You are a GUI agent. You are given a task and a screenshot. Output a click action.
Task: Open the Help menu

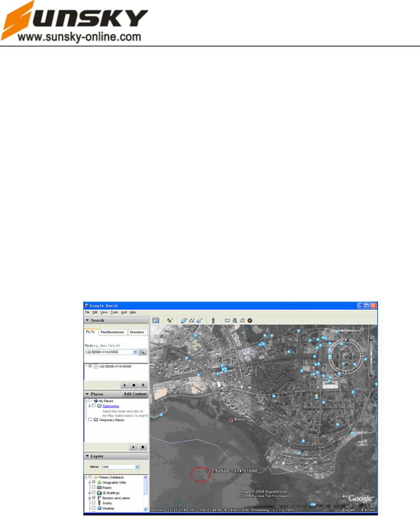click(x=133, y=312)
